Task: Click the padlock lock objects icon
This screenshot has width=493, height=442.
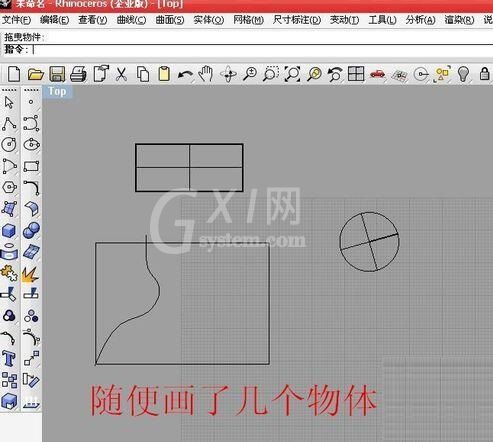Action: pos(484,74)
